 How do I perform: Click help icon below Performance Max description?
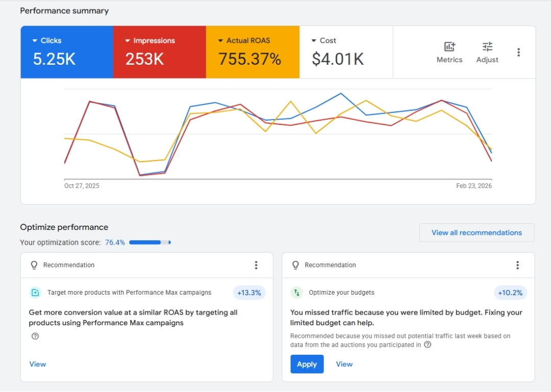click(35, 336)
